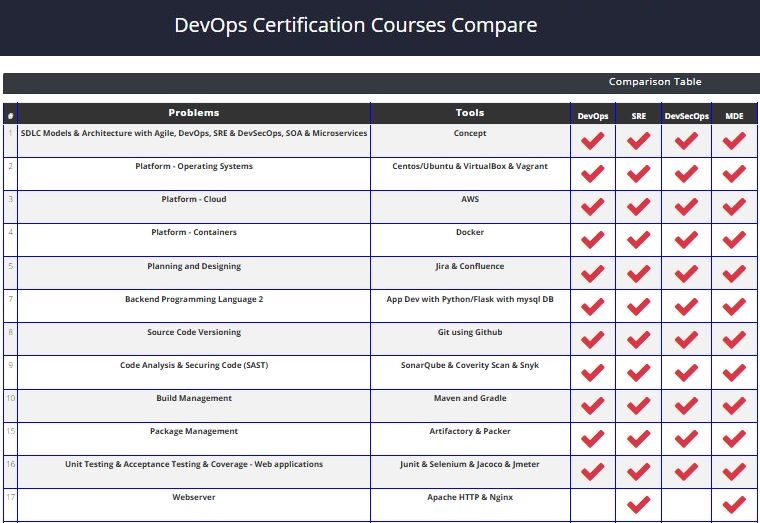Click the DevOps Certification Courses Compare heading
This screenshot has height=523, width=760.
(x=356, y=25)
